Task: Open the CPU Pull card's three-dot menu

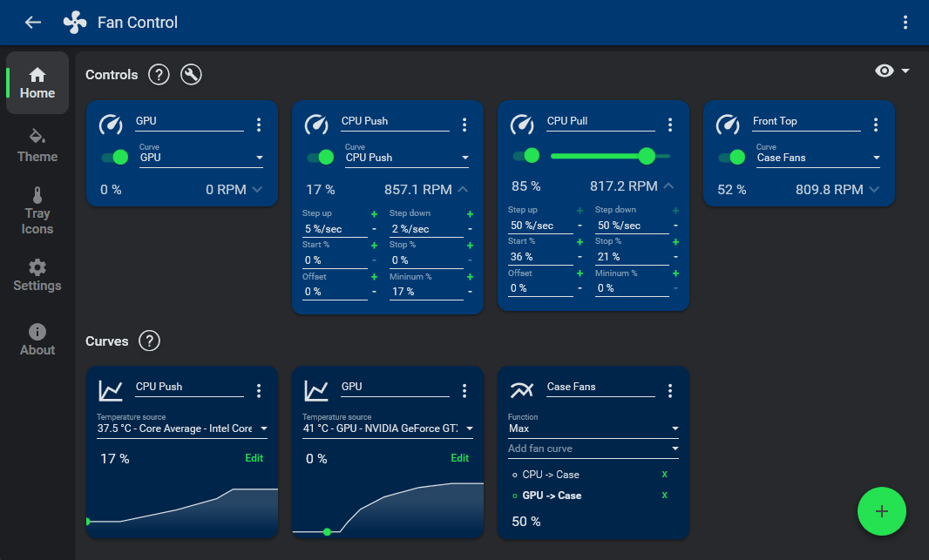Action: tap(670, 125)
